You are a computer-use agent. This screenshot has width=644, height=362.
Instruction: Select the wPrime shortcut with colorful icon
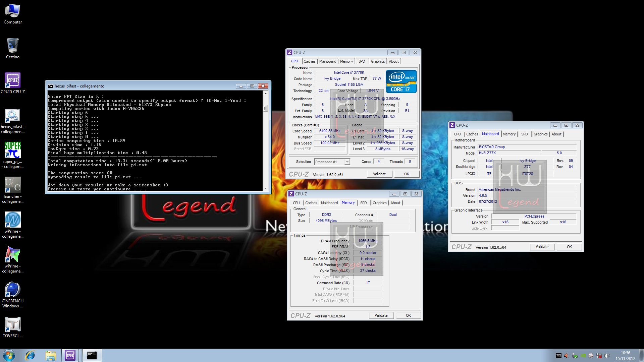pyautogui.click(x=13, y=260)
